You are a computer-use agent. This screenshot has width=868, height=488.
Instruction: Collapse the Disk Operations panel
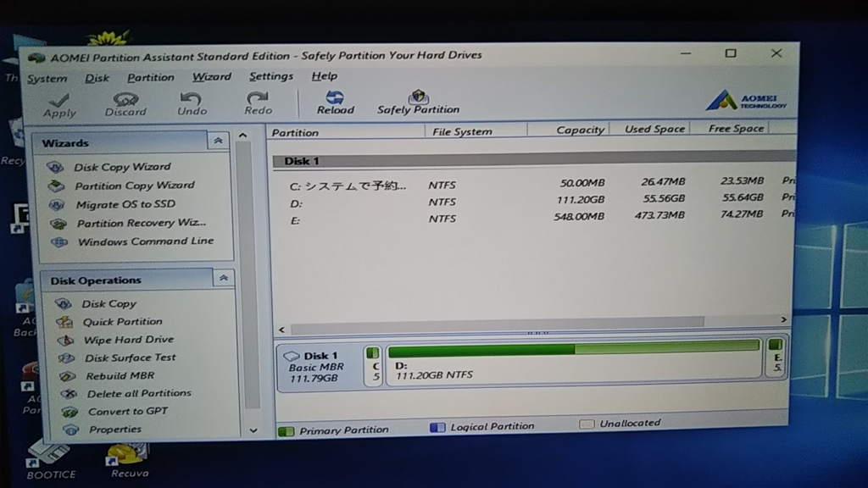coord(223,278)
